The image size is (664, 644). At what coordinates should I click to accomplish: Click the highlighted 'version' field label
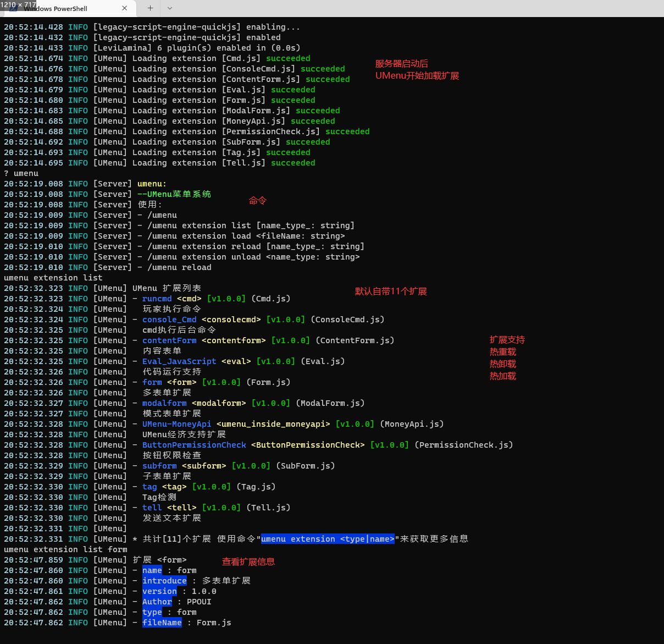(x=159, y=591)
